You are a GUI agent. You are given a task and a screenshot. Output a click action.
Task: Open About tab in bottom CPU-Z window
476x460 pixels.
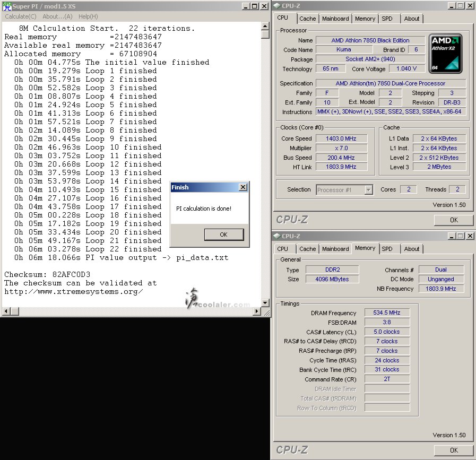click(412, 249)
